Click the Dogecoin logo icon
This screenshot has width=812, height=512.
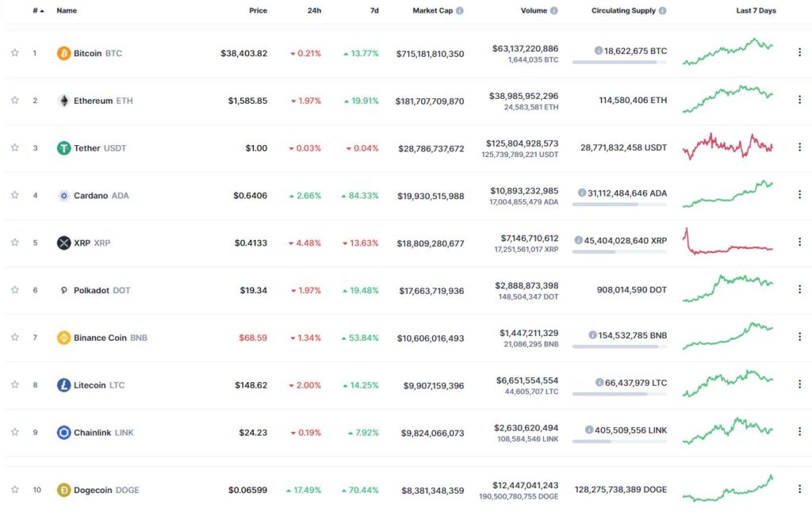(63, 490)
